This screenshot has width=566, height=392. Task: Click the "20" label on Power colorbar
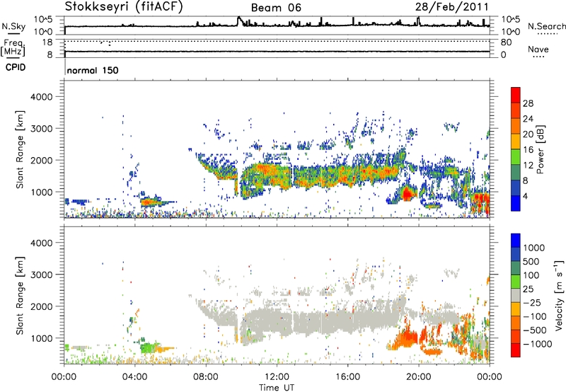coord(528,134)
